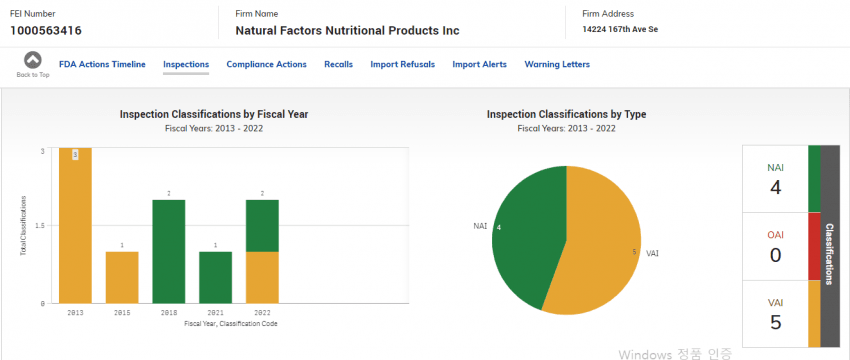The height and width of the screenshot is (360, 850).
Task: Click the orange VAI color strip
Action: [x=814, y=313]
